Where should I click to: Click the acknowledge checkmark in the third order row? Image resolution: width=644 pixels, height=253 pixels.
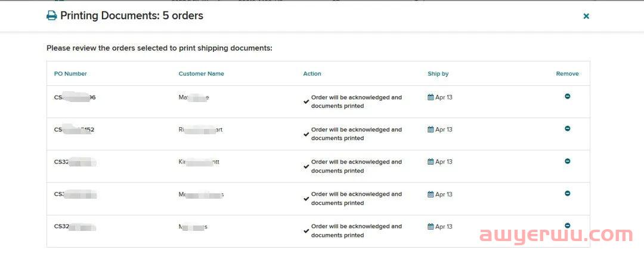click(x=306, y=166)
